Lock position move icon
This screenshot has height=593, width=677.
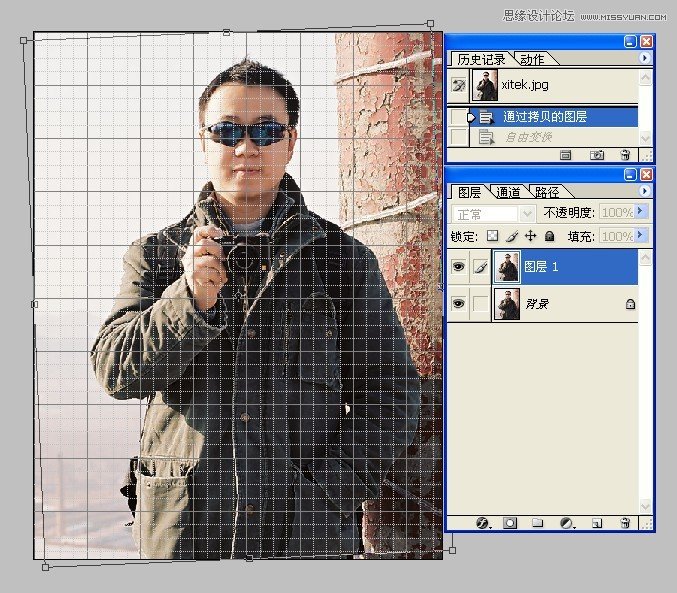530,236
